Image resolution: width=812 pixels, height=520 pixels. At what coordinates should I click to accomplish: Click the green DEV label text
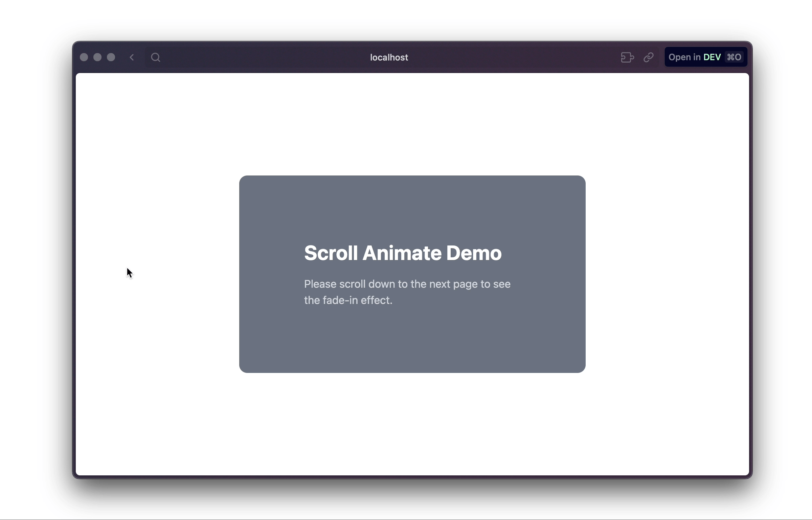(x=712, y=57)
